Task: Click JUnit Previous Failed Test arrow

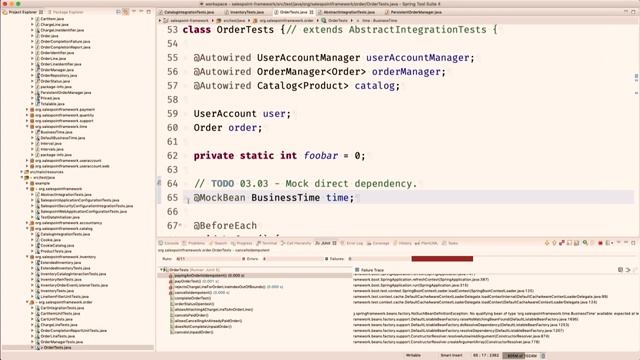Action: pyautogui.click(x=554, y=243)
